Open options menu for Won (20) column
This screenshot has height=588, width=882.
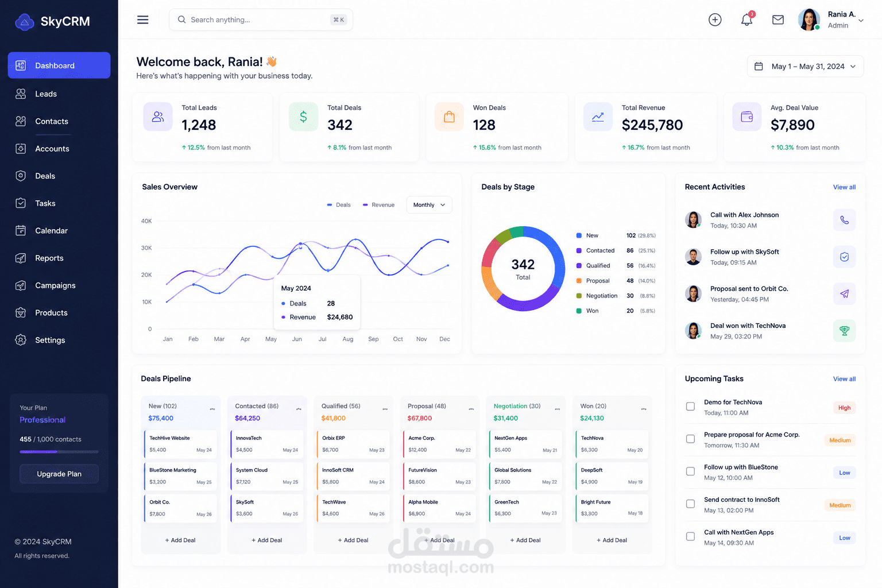coord(643,409)
